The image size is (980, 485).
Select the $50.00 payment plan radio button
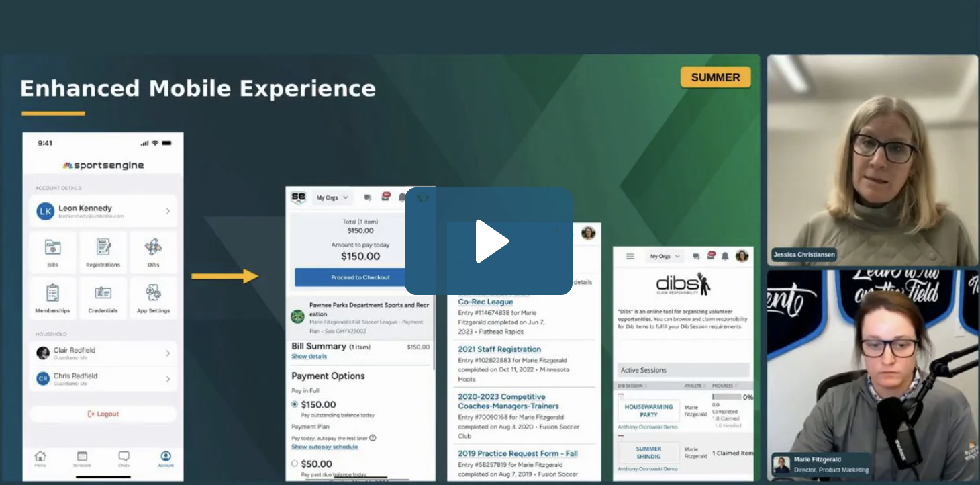pyautogui.click(x=295, y=464)
